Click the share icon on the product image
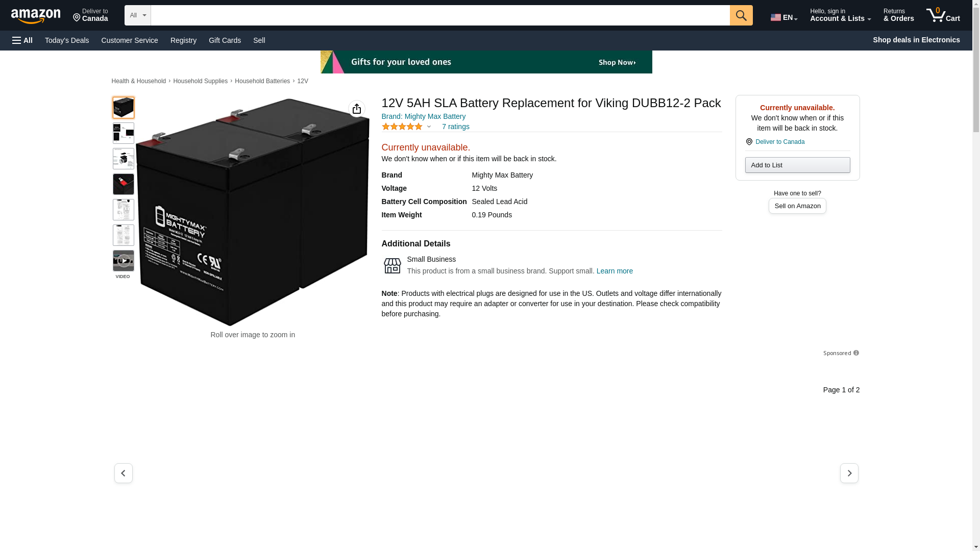Image resolution: width=980 pixels, height=551 pixels. click(356, 109)
